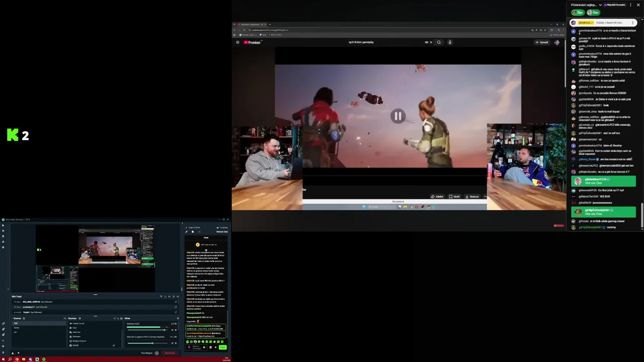Go to YouTube Premium home logo

tap(252, 42)
